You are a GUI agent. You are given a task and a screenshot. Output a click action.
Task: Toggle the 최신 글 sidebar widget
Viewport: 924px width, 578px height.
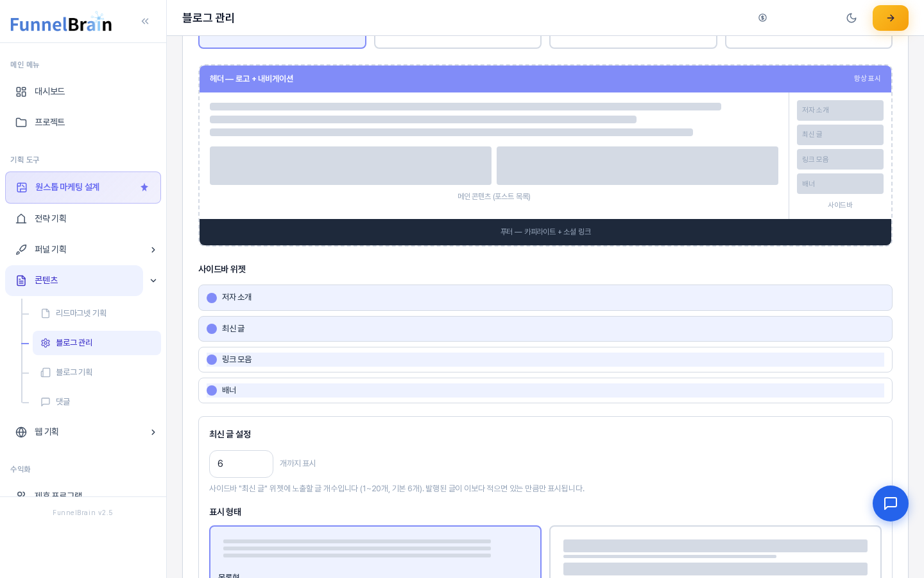pyautogui.click(x=545, y=329)
